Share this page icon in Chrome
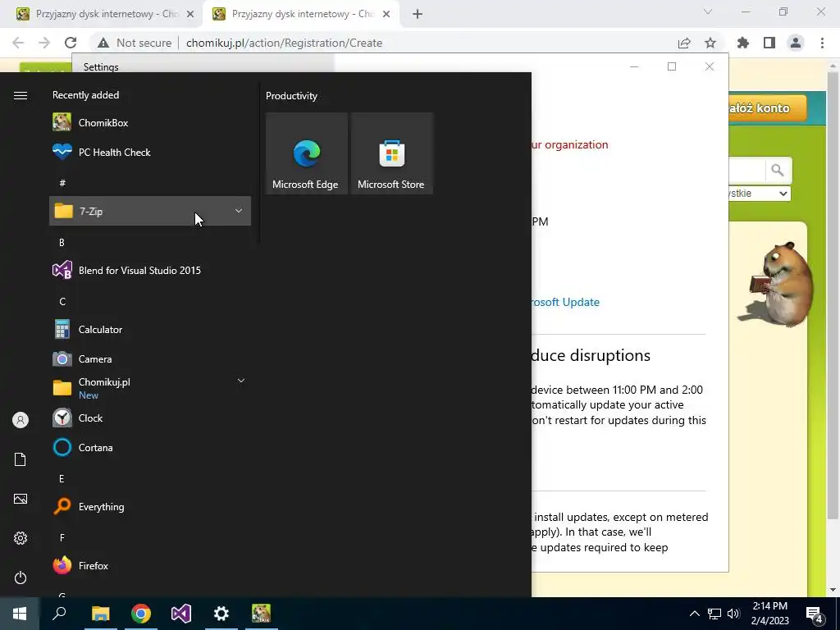This screenshot has width=840, height=630. click(684, 43)
